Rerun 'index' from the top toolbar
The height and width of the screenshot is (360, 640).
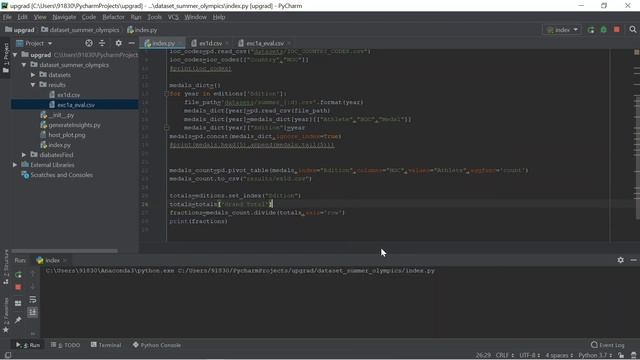point(591,30)
